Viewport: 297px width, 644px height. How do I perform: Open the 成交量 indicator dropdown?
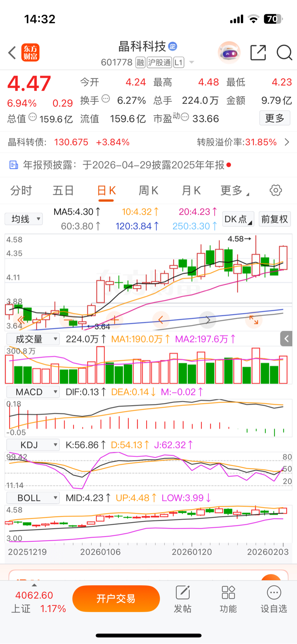(x=33, y=339)
